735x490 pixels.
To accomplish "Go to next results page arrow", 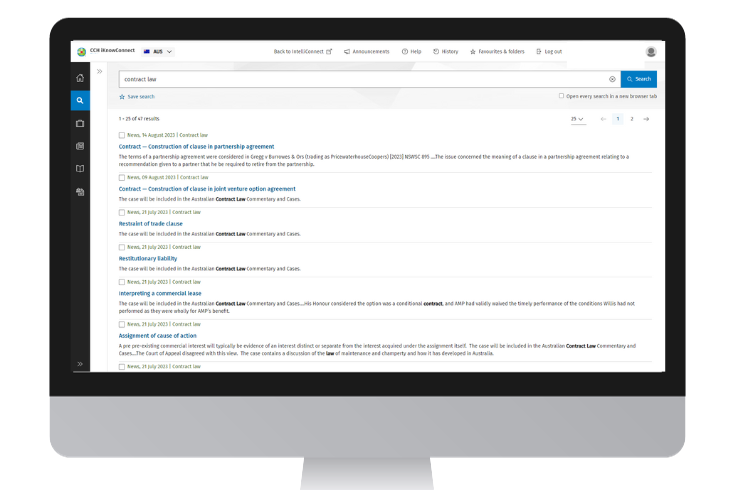I will (646, 119).
